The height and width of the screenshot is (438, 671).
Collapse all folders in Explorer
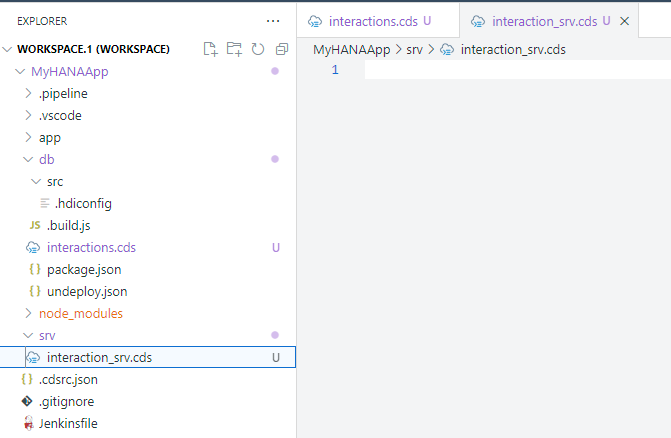tap(282, 49)
